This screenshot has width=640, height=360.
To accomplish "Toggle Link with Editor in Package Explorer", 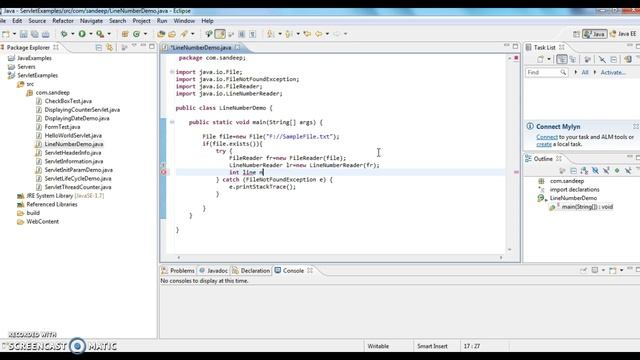I will click(109, 48).
